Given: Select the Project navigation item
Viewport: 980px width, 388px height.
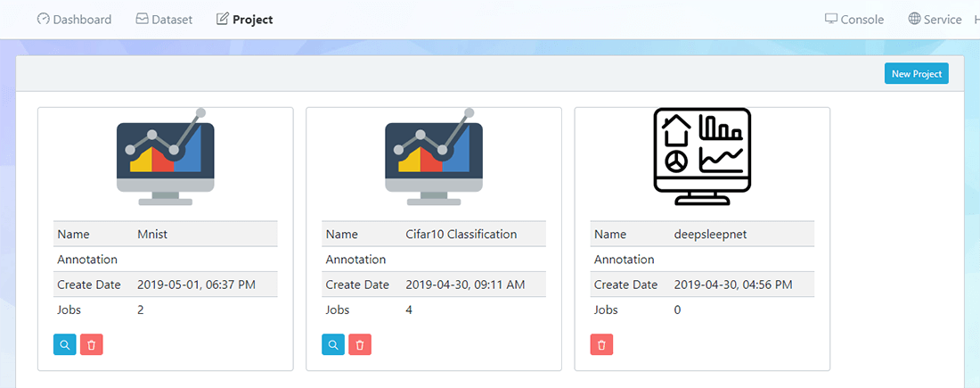Looking at the screenshot, I should click(x=244, y=20).
